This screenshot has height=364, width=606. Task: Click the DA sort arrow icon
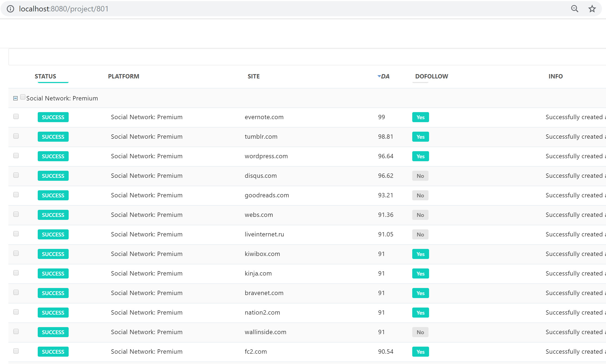pyautogui.click(x=379, y=76)
